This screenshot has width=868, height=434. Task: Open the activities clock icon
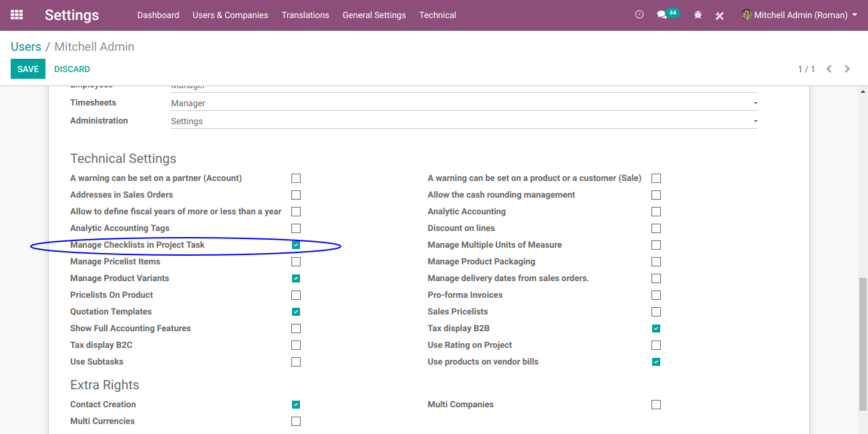pyautogui.click(x=639, y=15)
